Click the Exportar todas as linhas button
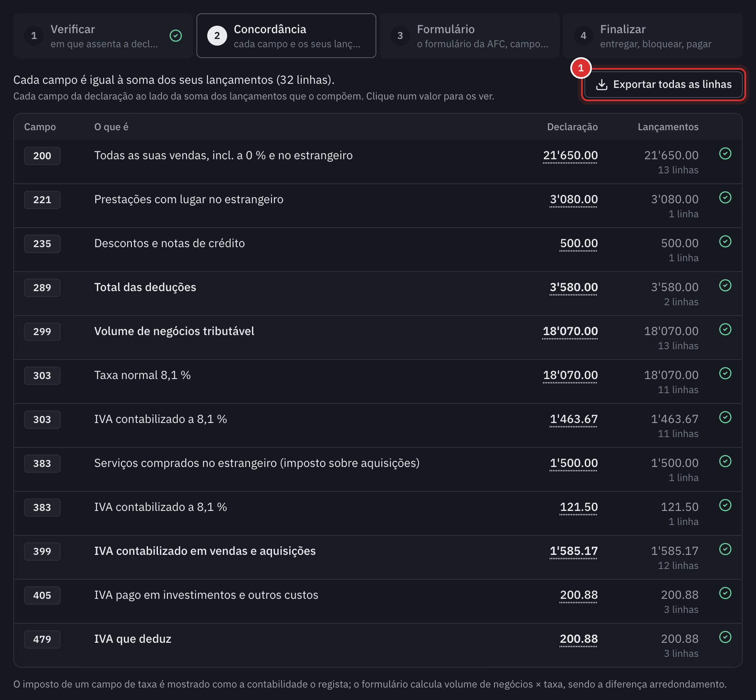The image size is (756, 700). (x=663, y=85)
